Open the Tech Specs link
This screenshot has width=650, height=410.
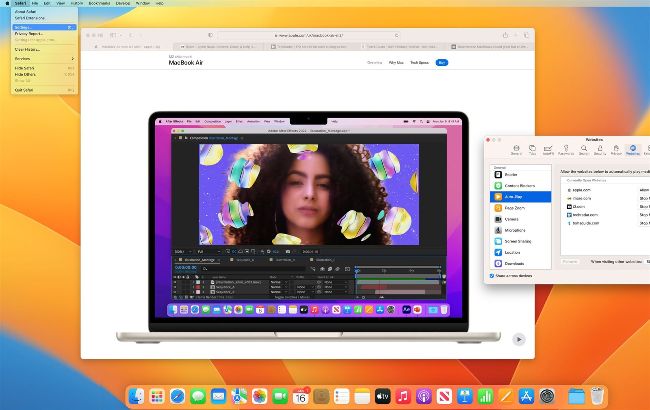pos(420,62)
